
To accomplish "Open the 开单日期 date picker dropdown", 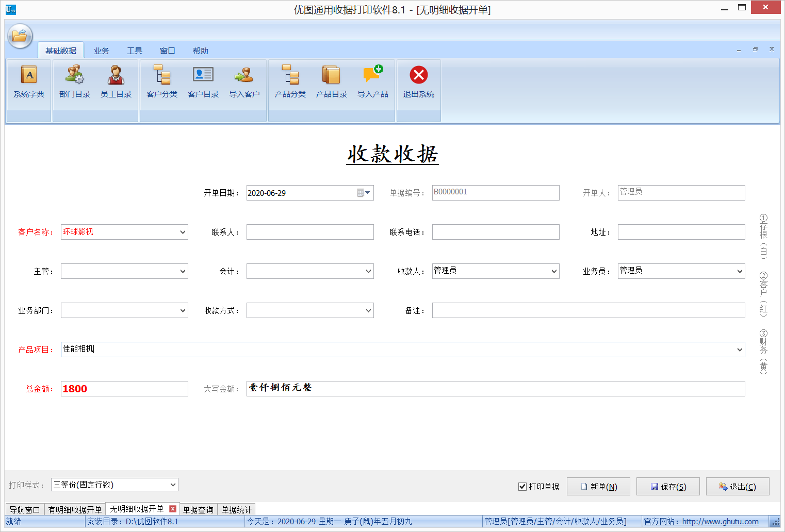I will coord(367,192).
